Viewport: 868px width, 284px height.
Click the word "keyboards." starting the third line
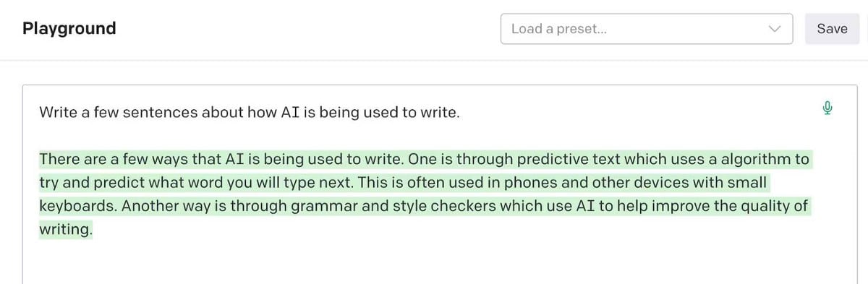(x=78, y=206)
